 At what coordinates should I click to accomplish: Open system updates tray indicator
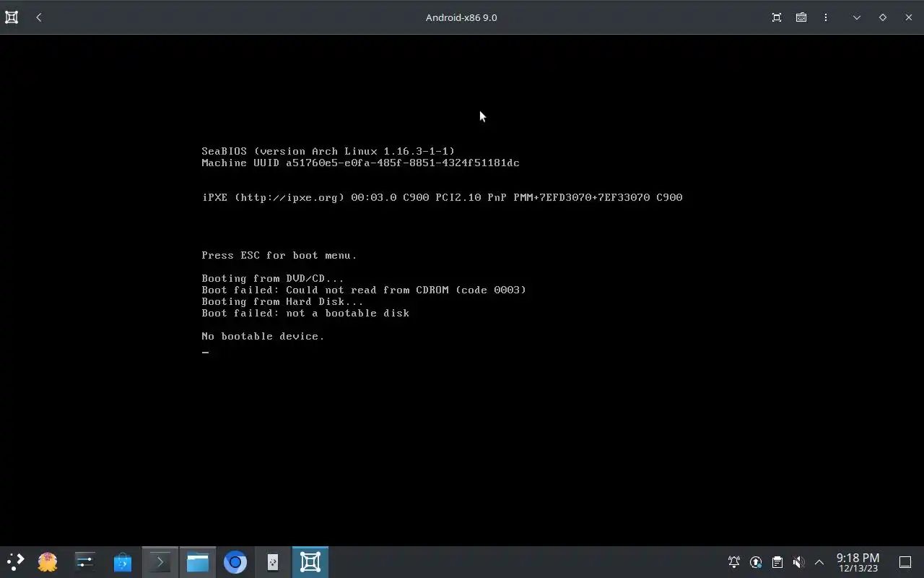point(756,562)
